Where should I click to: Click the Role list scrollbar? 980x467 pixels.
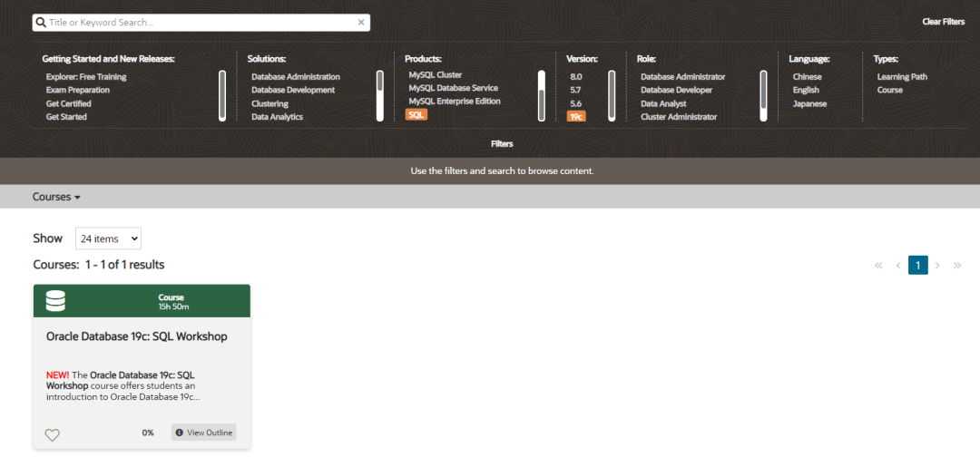coord(763,95)
